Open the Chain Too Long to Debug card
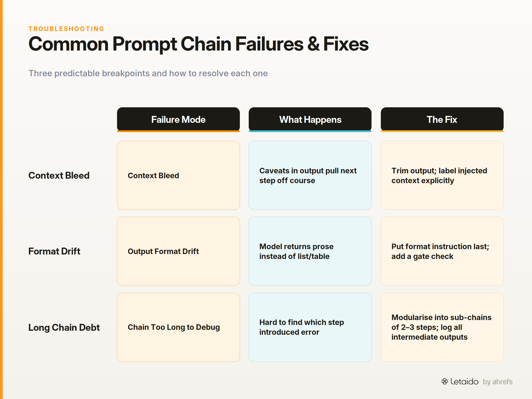Screen dimensions: 532x399 pyautogui.click(x=178, y=327)
